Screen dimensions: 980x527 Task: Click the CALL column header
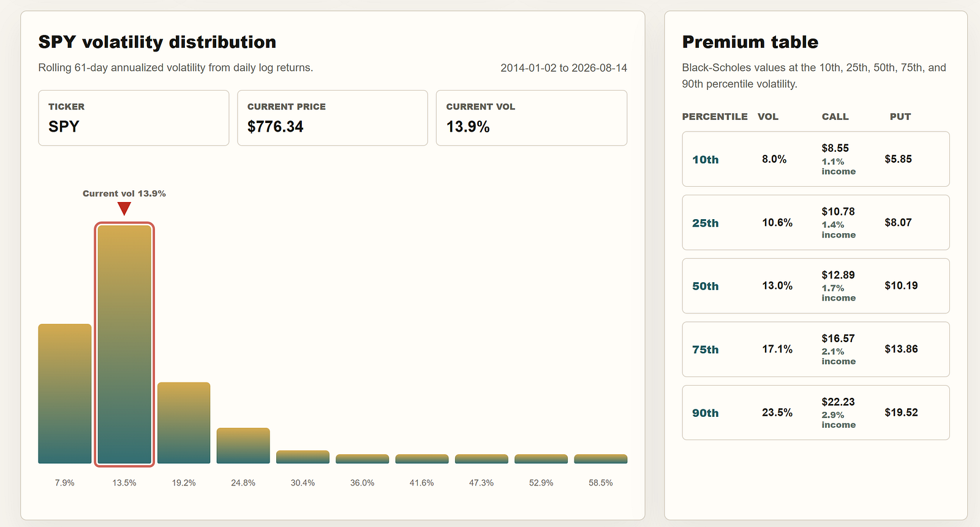click(835, 116)
